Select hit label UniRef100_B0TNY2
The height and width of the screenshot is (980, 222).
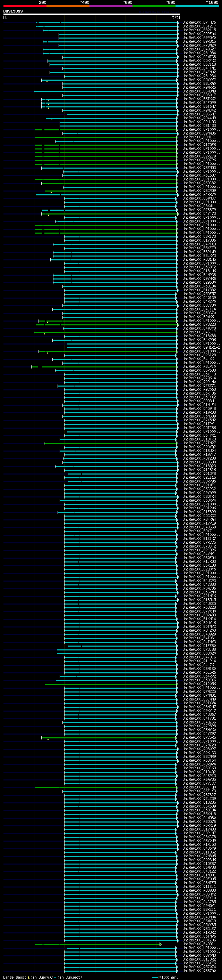pos(199,626)
